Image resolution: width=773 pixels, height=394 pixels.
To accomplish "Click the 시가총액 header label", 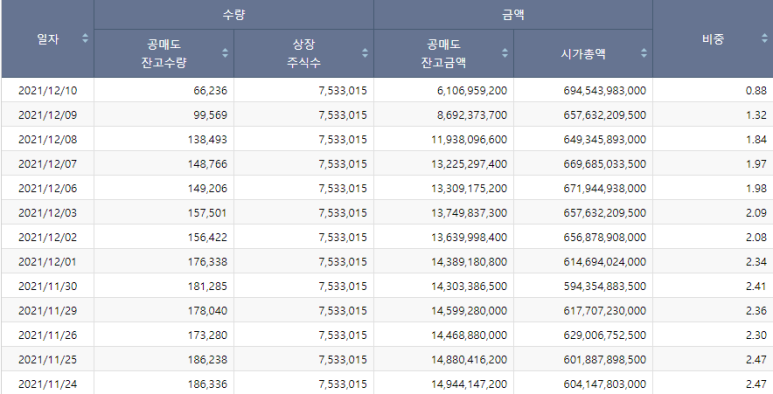I will click(583, 54).
